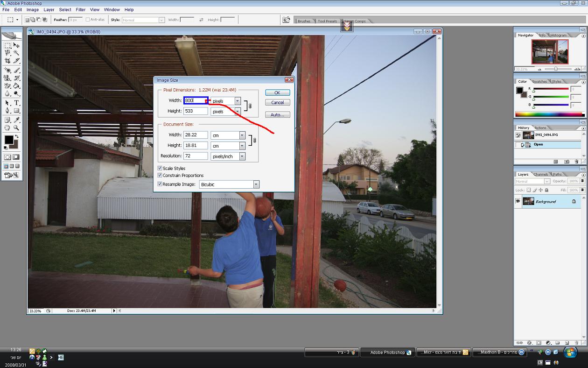
Task: Click the Auto... button
Action: coord(277,115)
